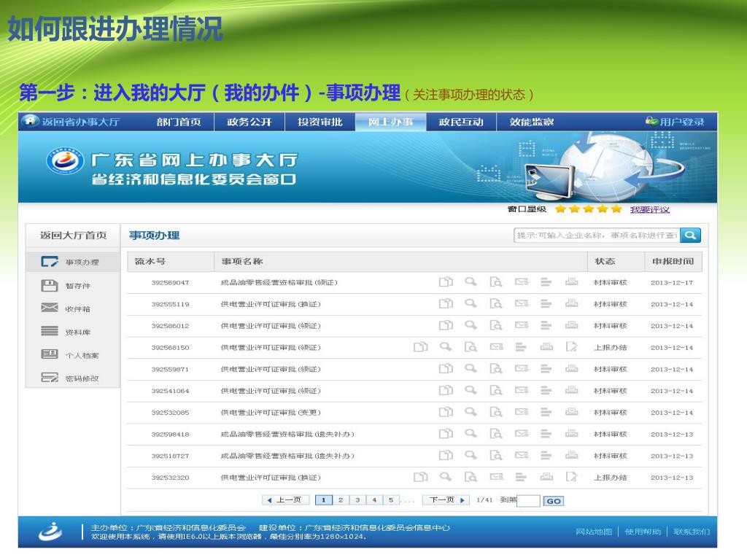Go to page 3 in pagination
The image size is (747, 560).
(x=357, y=500)
